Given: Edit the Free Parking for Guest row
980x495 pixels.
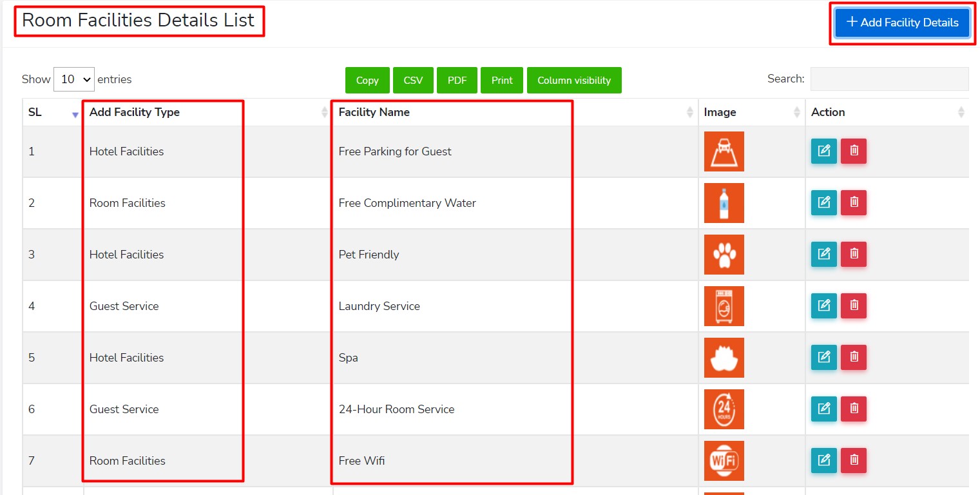Looking at the screenshot, I should (x=823, y=151).
